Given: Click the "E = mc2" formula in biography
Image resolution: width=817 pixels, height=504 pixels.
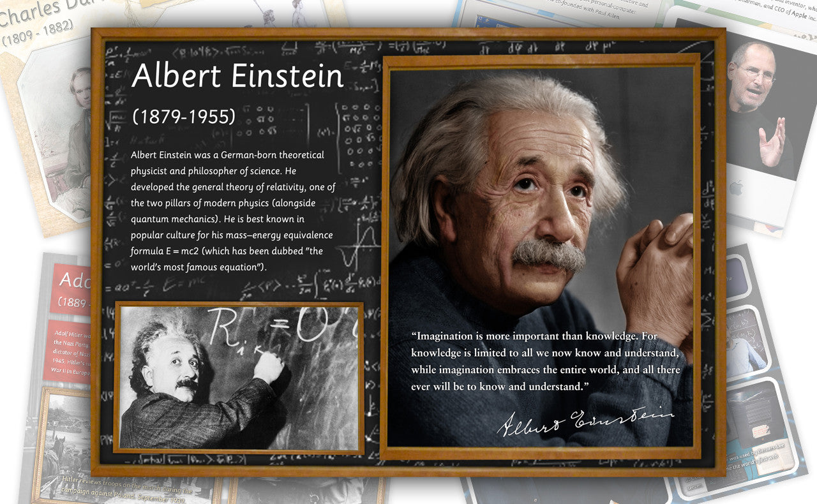Looking at the screenshot, I should (x=181, y=251).
